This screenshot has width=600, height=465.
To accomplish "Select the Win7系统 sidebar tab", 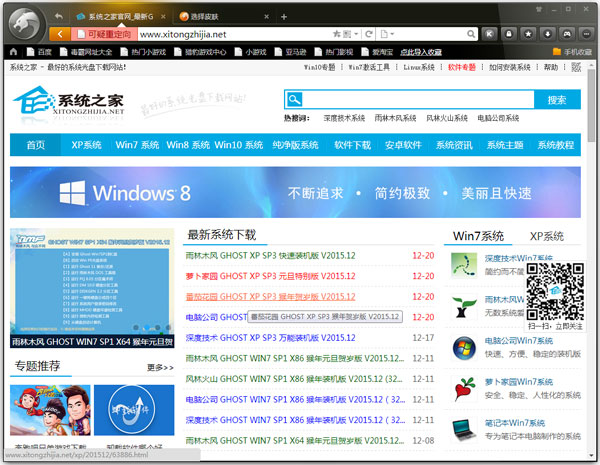I will click(x=478, y=236).
